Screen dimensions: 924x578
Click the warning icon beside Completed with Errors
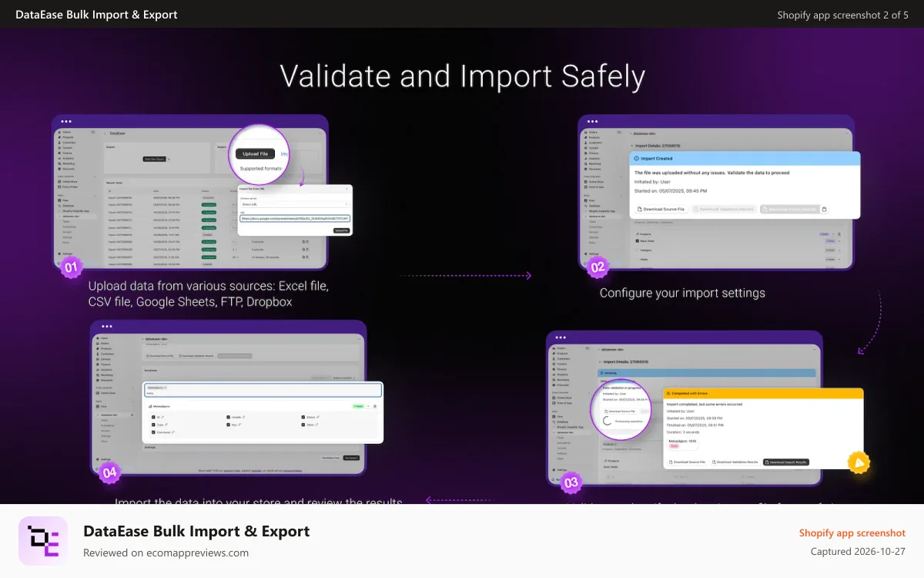pyautogui.click(x=668, y=393)
